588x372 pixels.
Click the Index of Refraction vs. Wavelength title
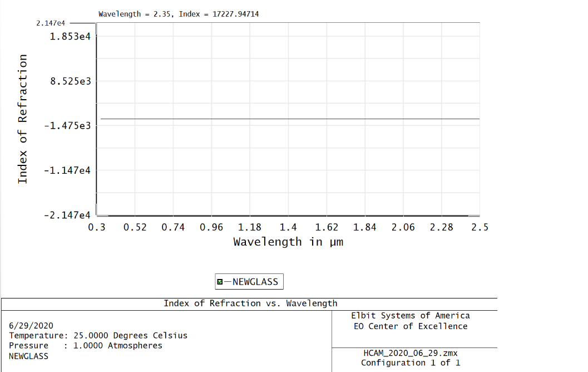pos(250,304)
